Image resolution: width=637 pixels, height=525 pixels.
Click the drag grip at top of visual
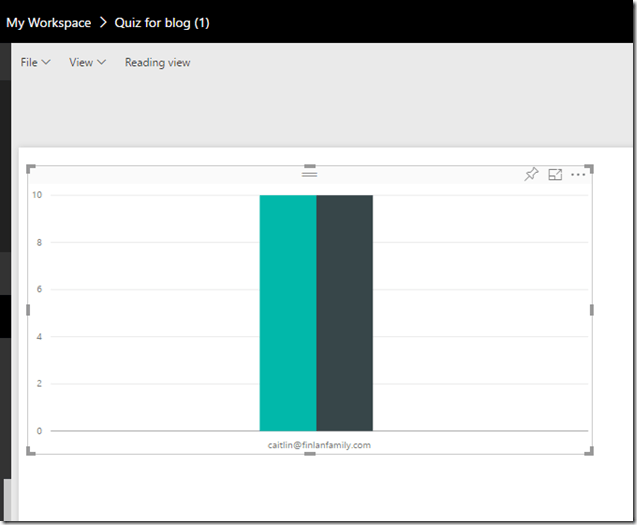click(309, 174)
